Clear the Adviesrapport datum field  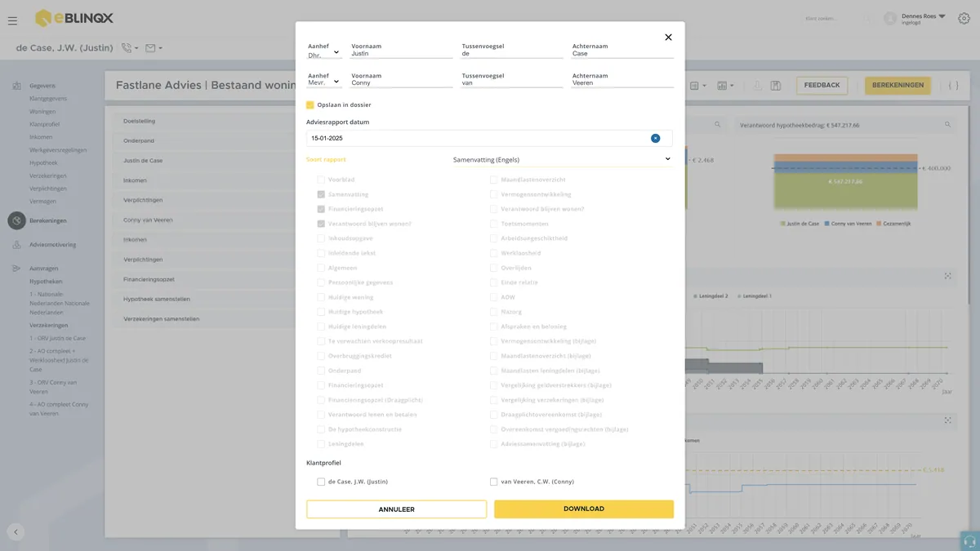click(655, 138)
